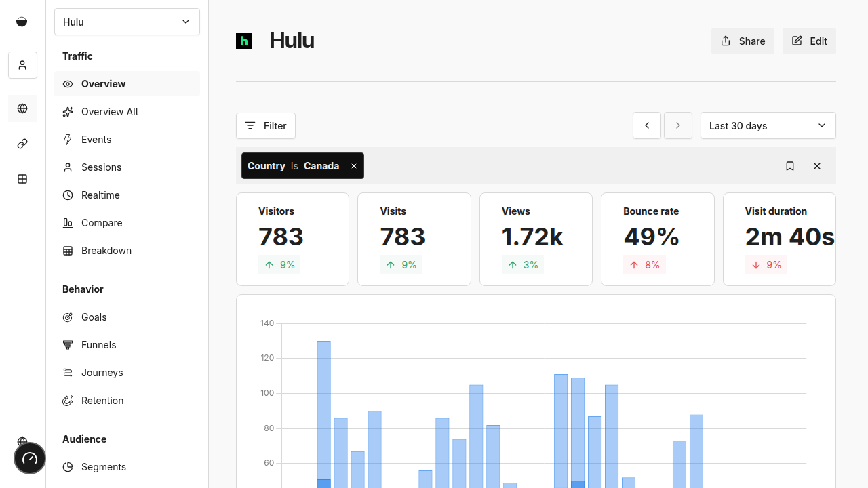Screen dimensions: 868x488
Task: Click the Umami logo icon
Action: click(22, 22)
